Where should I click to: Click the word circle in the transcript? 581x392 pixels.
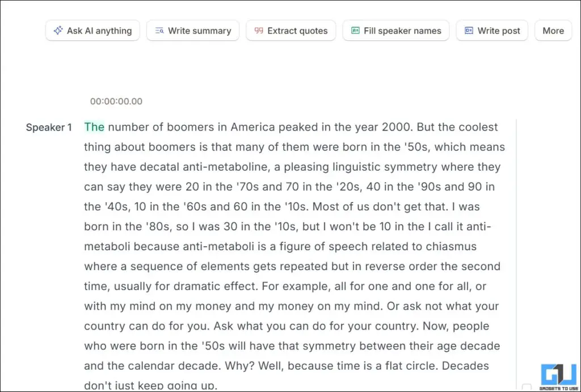[423, 366]
